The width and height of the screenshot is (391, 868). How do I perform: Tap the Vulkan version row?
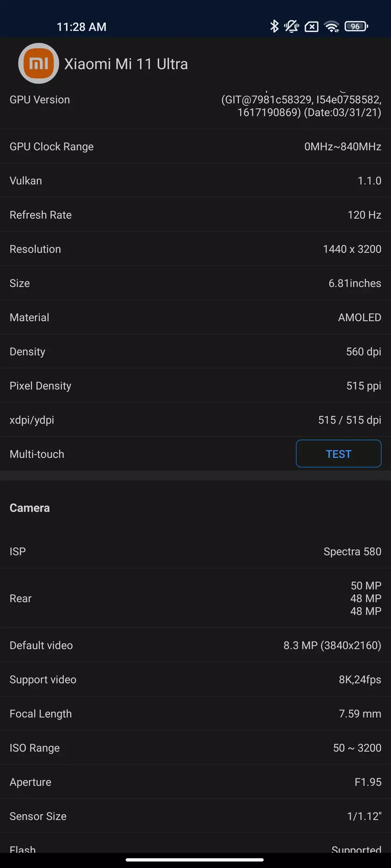(x=195, y=181)
